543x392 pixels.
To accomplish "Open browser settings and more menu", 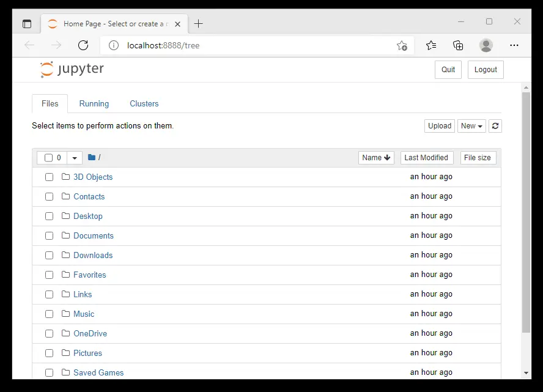I will 514,45.
